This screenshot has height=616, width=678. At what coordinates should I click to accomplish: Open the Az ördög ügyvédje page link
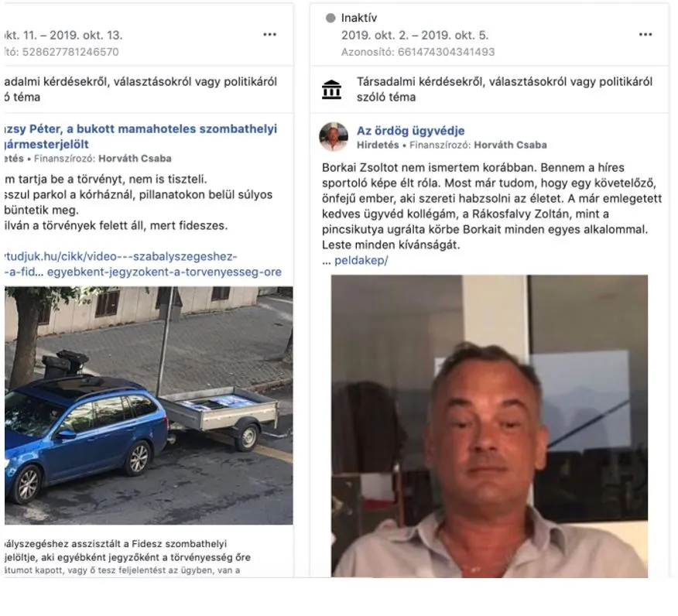click(410, 131)
